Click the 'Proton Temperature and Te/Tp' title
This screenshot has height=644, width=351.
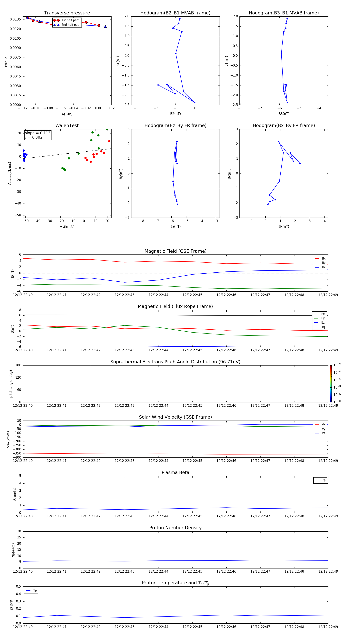[175, 583]
